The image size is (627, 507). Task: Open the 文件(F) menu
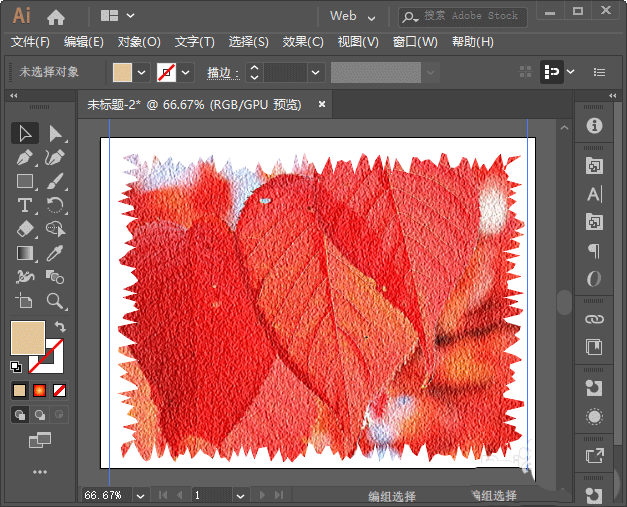pyautogui.click(x=30, y=42)
